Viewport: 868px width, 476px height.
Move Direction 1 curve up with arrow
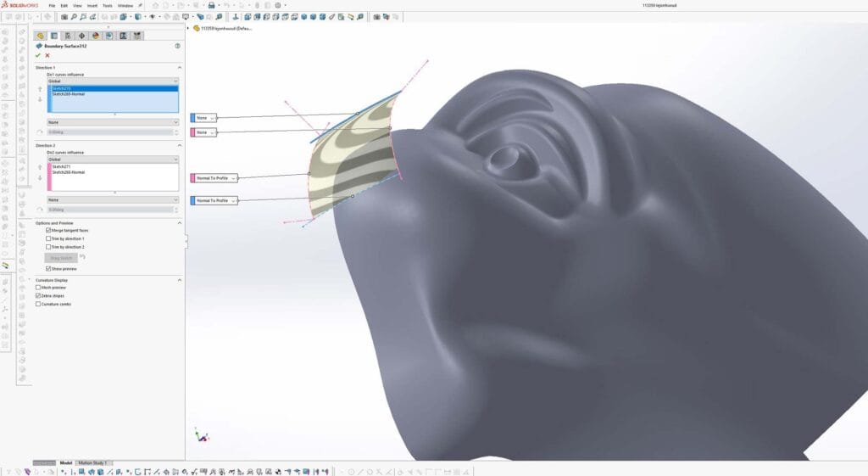pyautogui.click(x=40, y=88)
